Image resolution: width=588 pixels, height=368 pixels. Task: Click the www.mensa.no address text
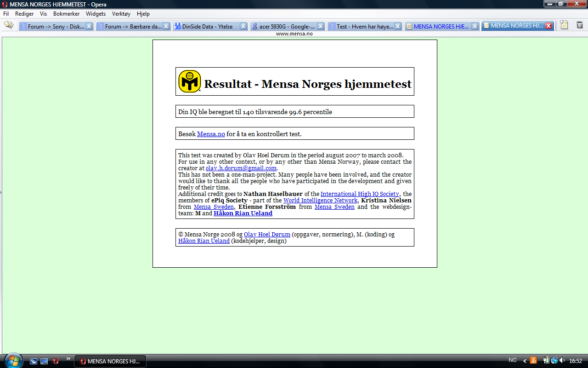tap(294, 34)
